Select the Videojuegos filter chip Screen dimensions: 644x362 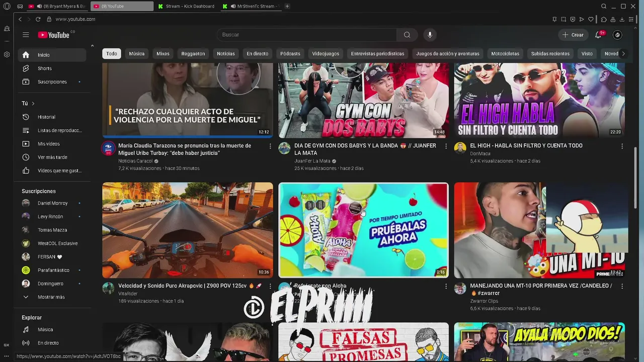(326, 54)
